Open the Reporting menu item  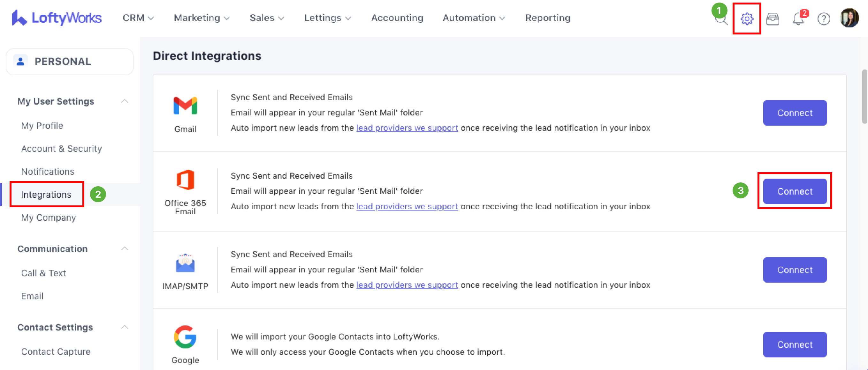(x=548, y=18)
